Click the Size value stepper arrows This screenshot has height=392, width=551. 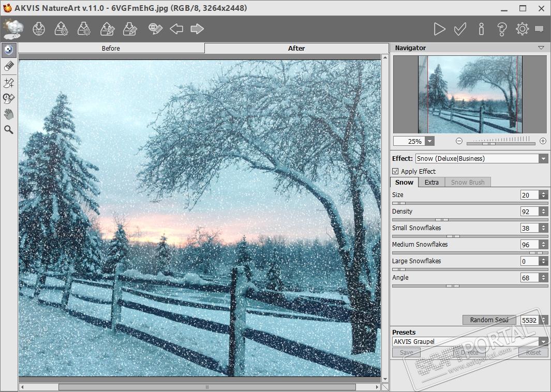click(544, 195)
